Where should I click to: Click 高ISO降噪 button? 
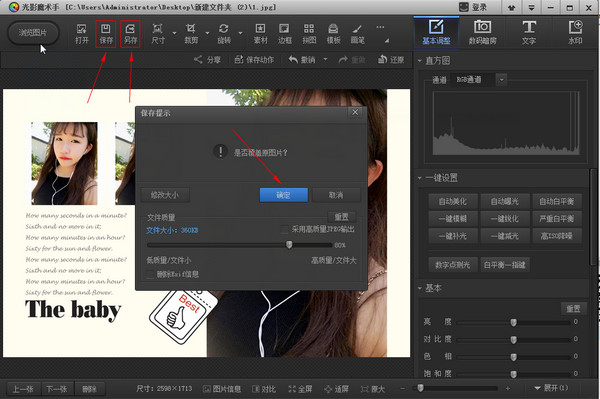557,236
